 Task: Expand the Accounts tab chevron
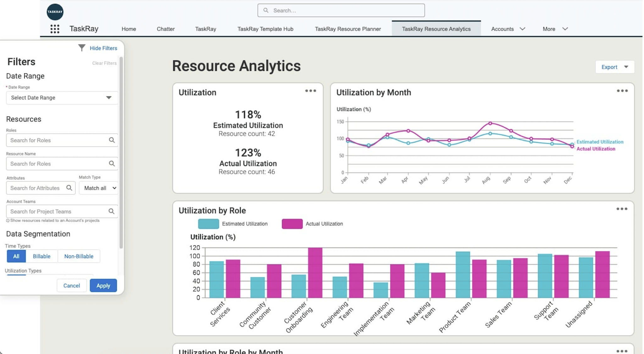tap(522, 29)
